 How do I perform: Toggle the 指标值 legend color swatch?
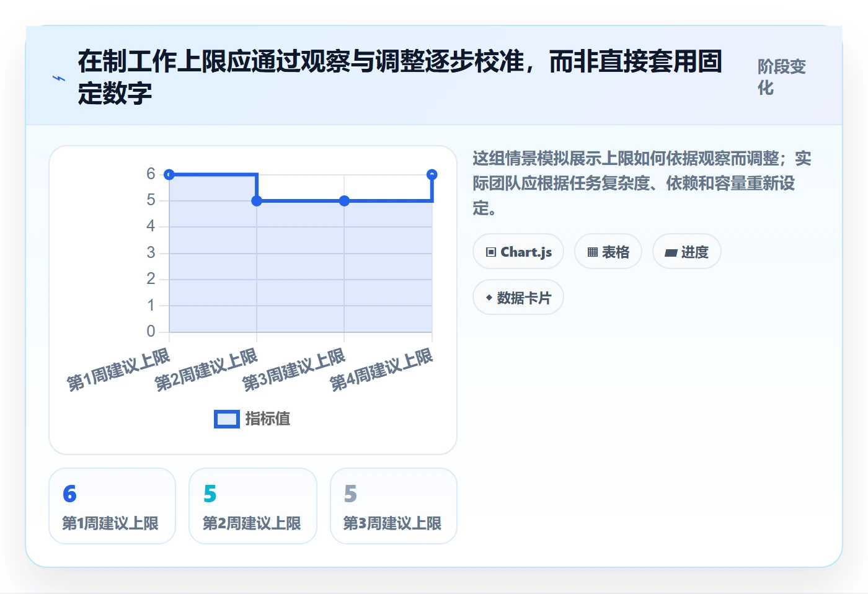pyautogui.click(x=226, y=419)
